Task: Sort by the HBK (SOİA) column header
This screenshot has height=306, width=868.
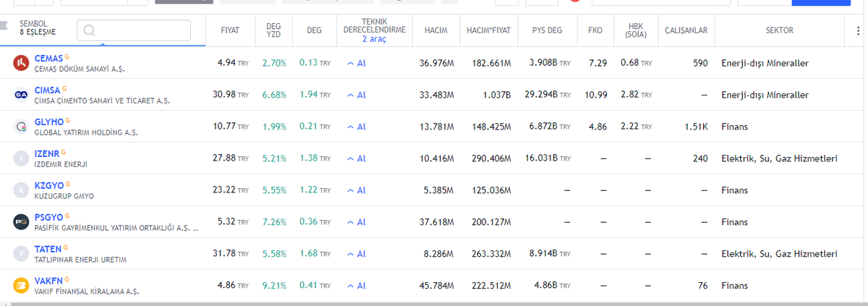Action: pyautogui.click(x=635, y=30)
